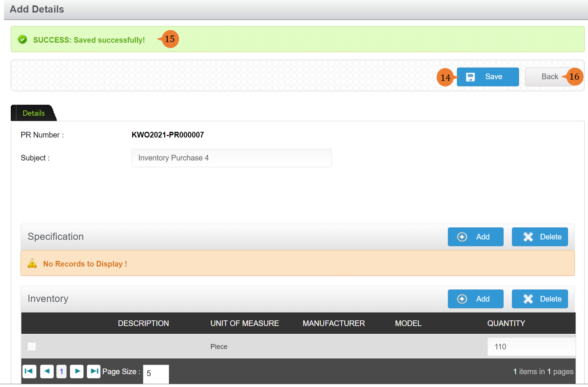The width and height of the screenshot is (588, 387).
Task: Sort by the DESCRIPTION column header
Action: click(x=143, y=323)
